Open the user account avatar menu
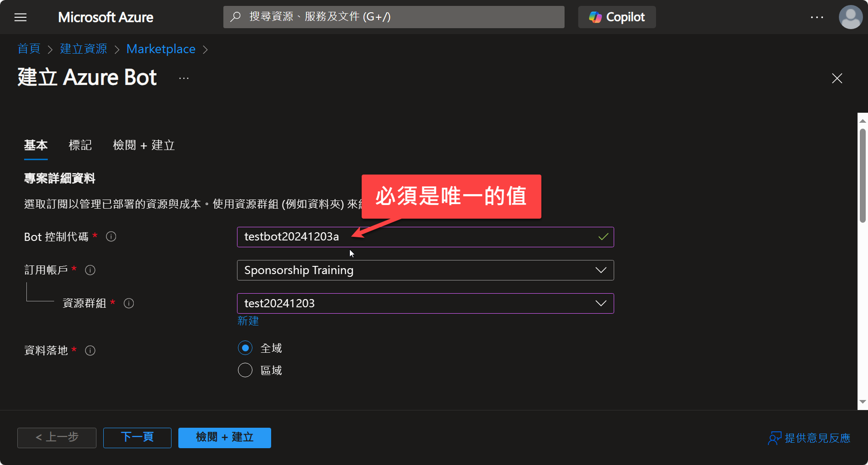The image size is (868, 465). coord(851,17)
